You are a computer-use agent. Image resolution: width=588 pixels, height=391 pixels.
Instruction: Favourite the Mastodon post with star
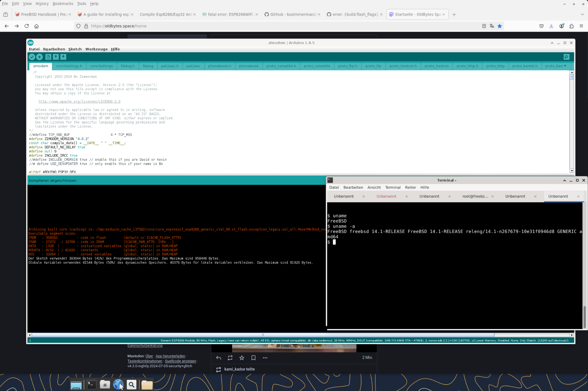coord(242,358)
